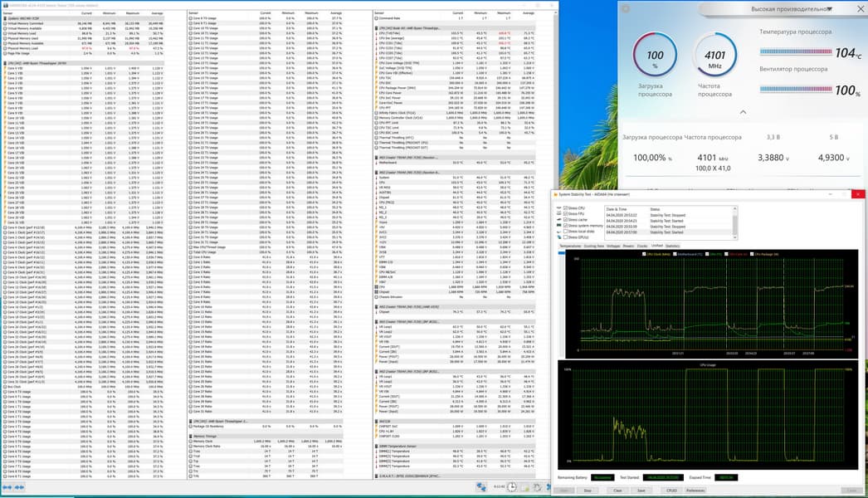
Task: Switch to the Temperatures tab
Action: (x=569, y=246)
